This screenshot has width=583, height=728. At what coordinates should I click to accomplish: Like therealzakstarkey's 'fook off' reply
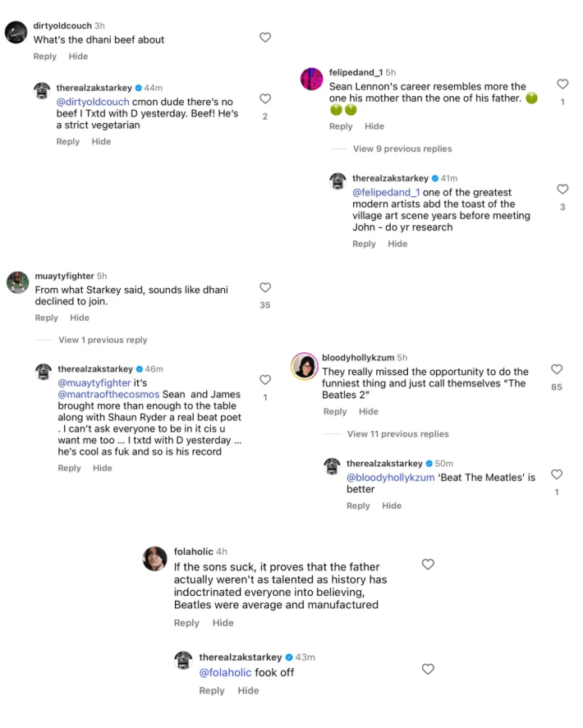click(428, 670)
